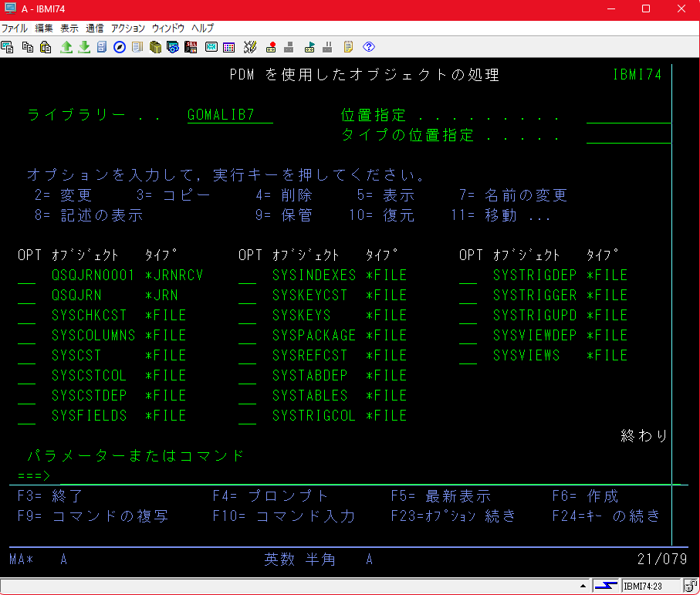Open the blue file cabinet icon

(102, 47)
